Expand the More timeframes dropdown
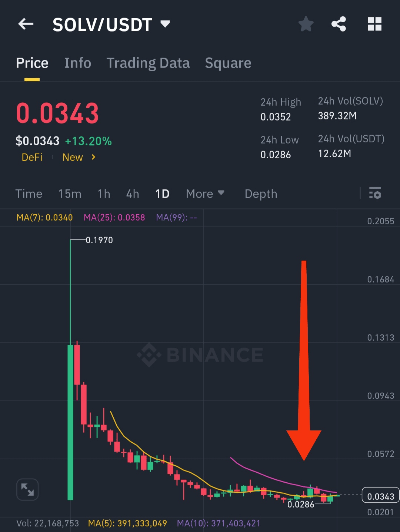Screen dimensions: 400x532 (x=205, y=194)
